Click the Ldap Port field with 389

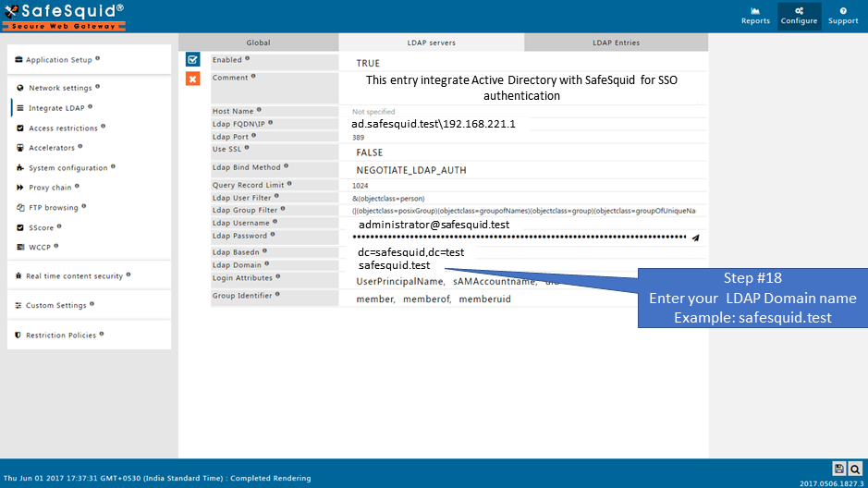[x=523, y=137]
